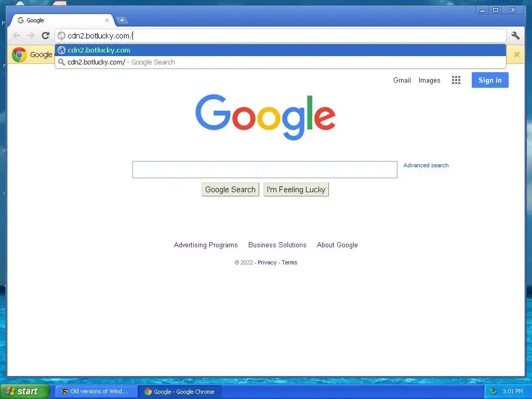Open a new tab with plus button
The width and height of the screenshot is (532, 399).
[x=122, y=20]
